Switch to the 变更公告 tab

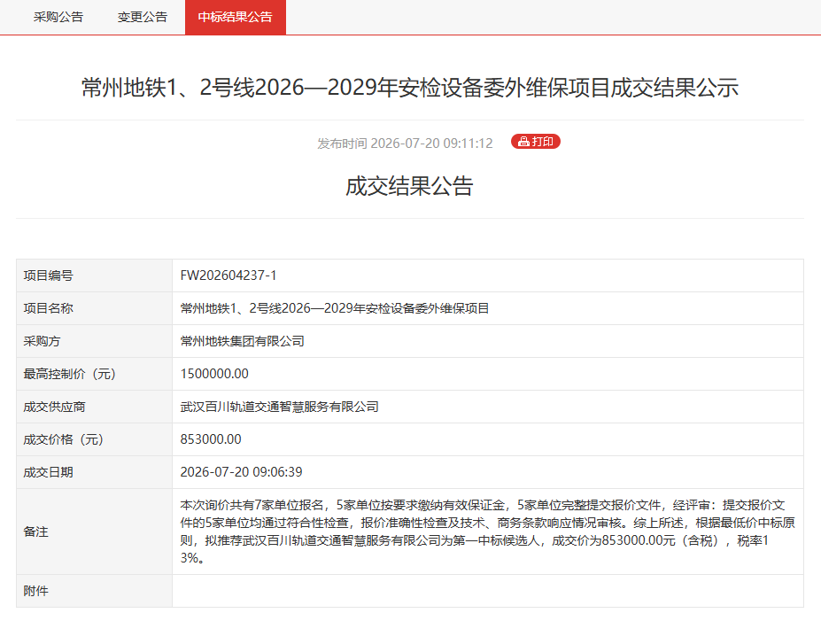pyautogui.click(x=143, y=18)
